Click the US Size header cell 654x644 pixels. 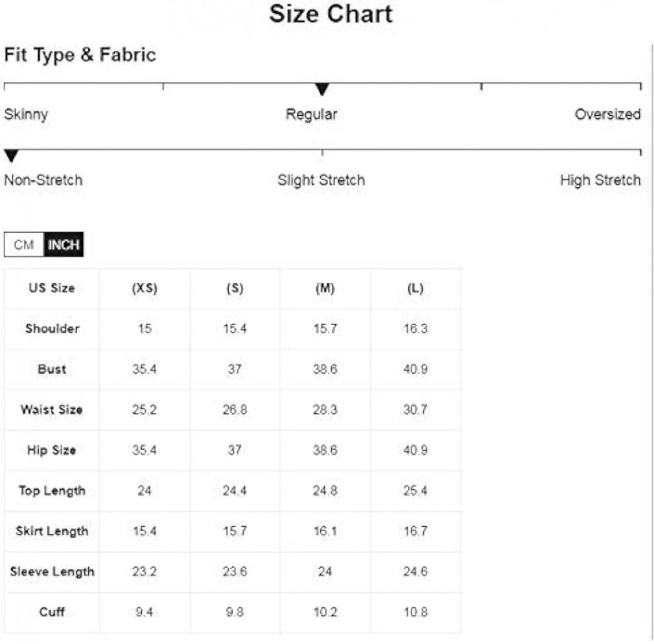(52, 288)
